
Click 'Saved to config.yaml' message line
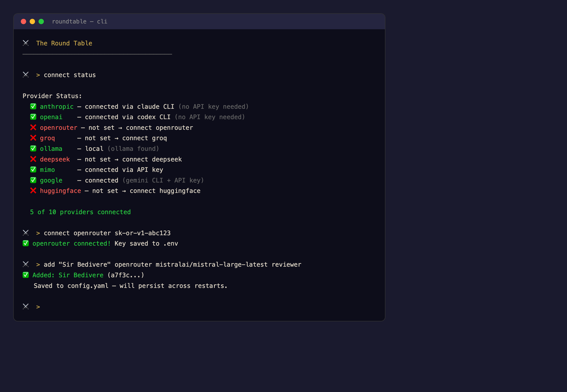point(130,286)
